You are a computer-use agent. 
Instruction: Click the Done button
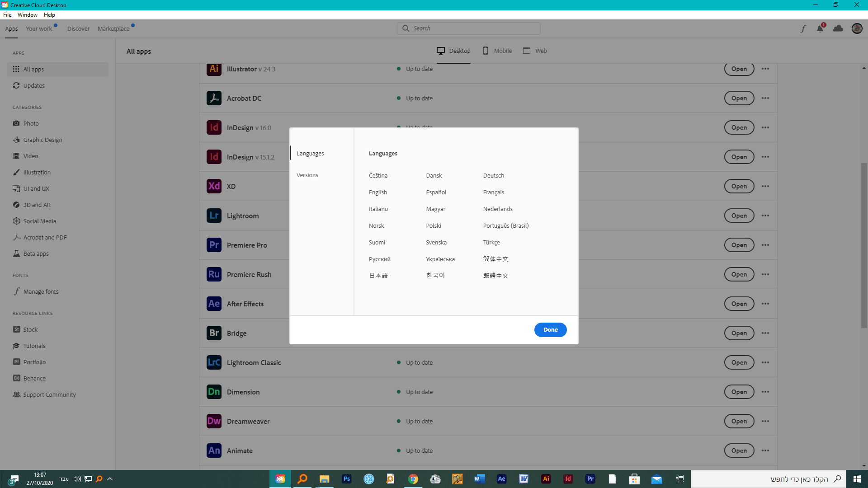[x=550, y=329]
